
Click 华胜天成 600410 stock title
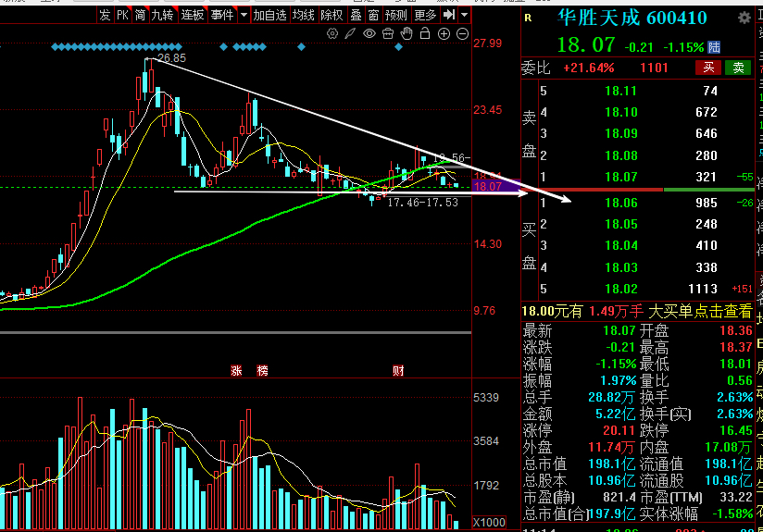(x=632, y=19)
